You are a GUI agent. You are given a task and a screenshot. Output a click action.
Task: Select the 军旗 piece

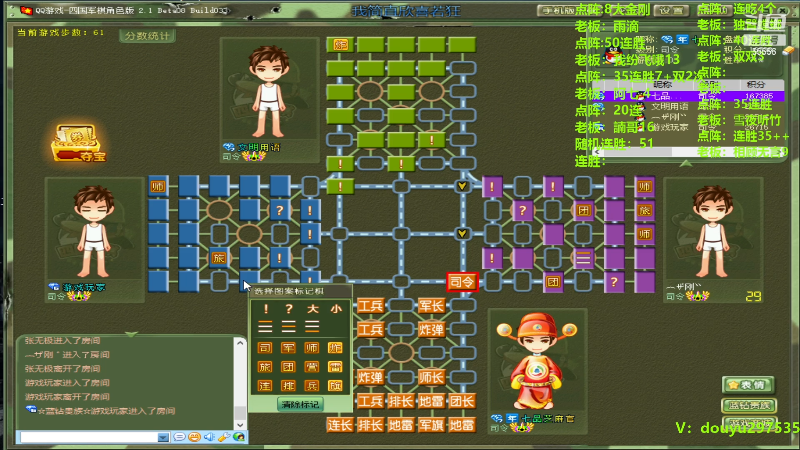tap(431, 425)
